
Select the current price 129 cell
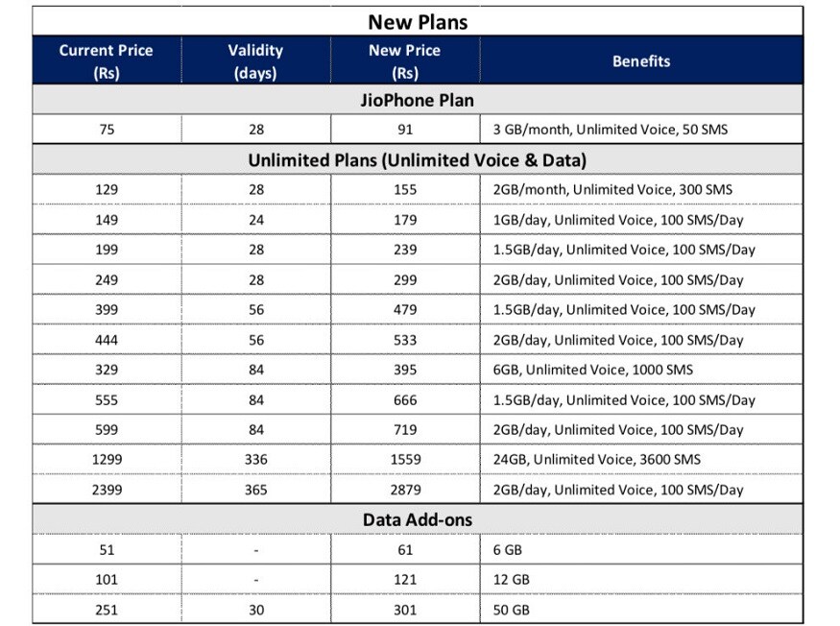pyautogui.click(x=107, y=189)
